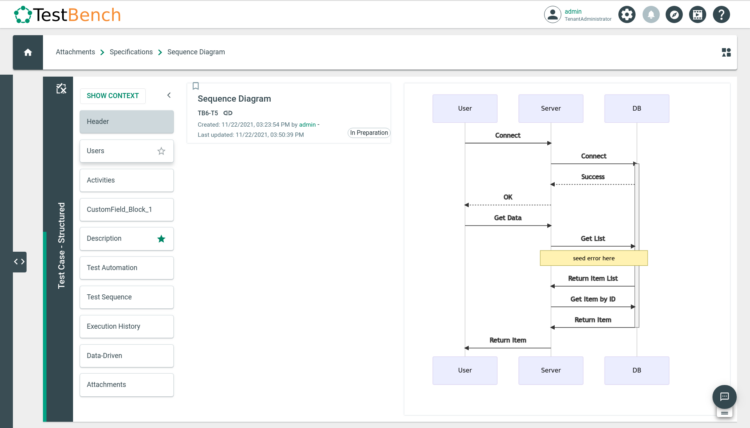750x428 pixels.
Task: Click the Sequence Diagram title text
Action: point(234,99)
